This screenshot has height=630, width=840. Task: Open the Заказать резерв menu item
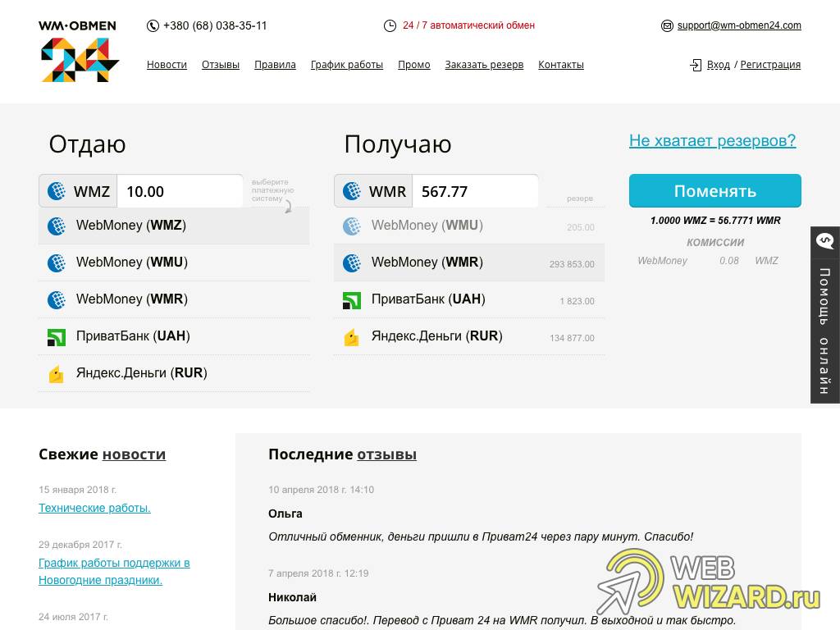tap(484, 65)
